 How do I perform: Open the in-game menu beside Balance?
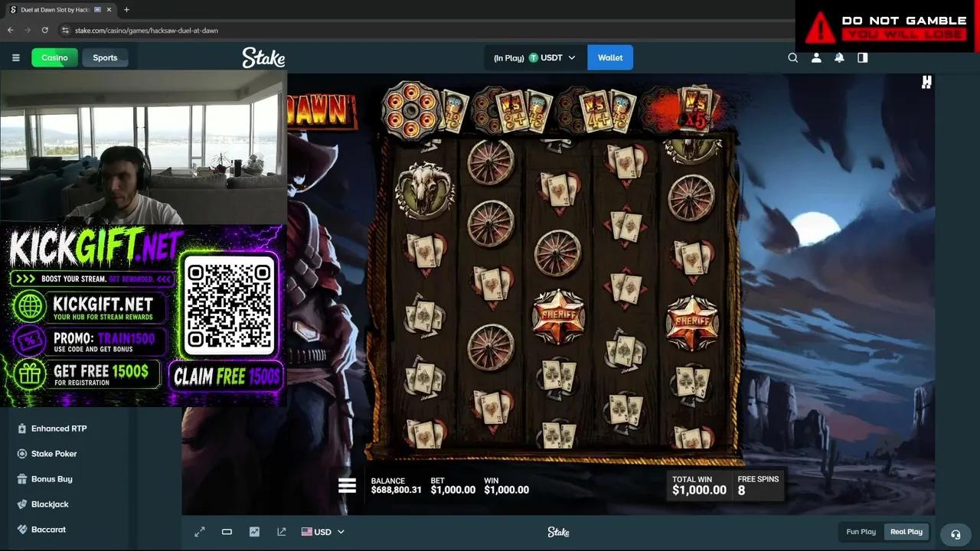pos(348,485)
